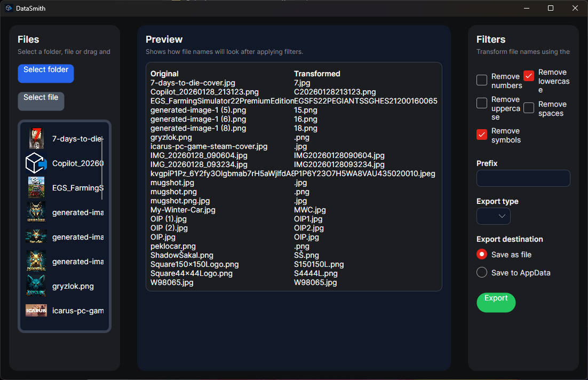The height and width of the screenshot is (380, 588).
Task: Click the DataSmith logo in the title bar
Action: 8,8
